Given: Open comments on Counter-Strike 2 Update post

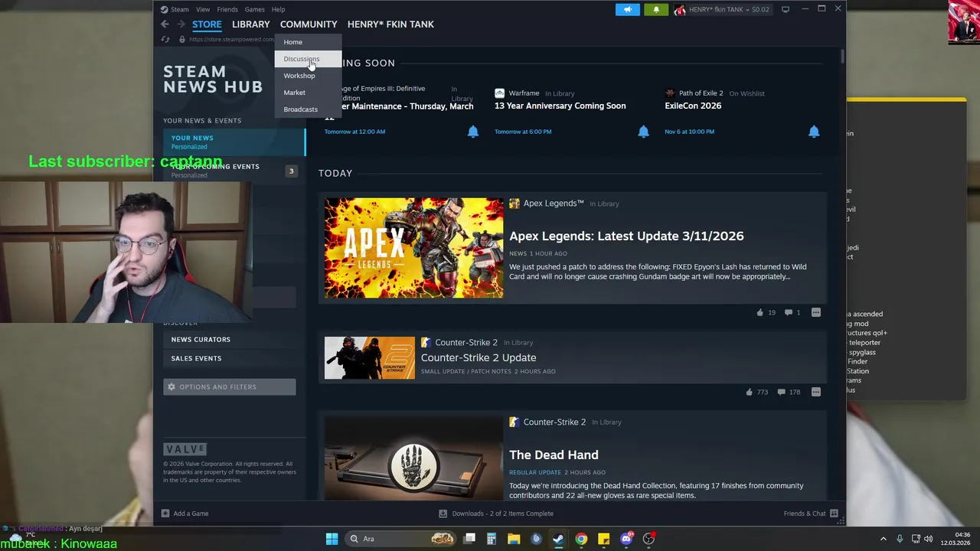Looking at the screenshot, I should pyautogui.click(x=781, y=392).
